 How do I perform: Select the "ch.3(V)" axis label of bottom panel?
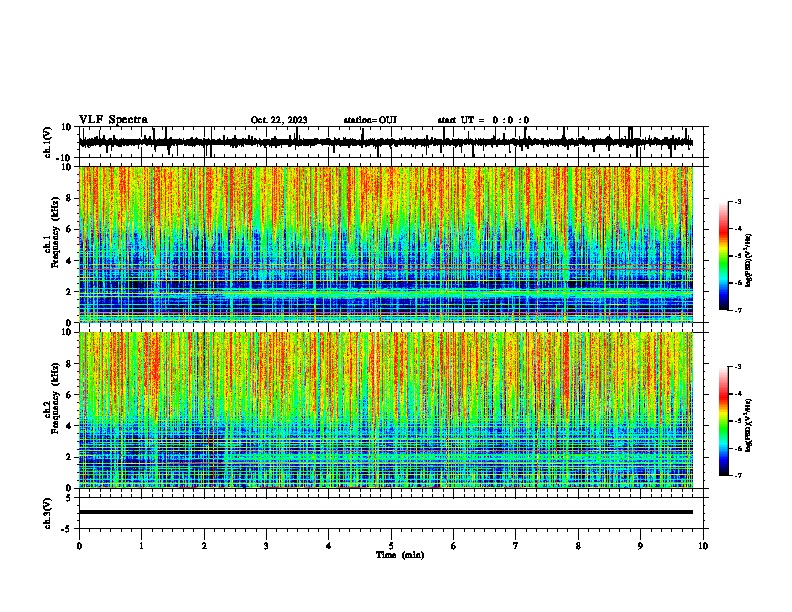[47, 513]
